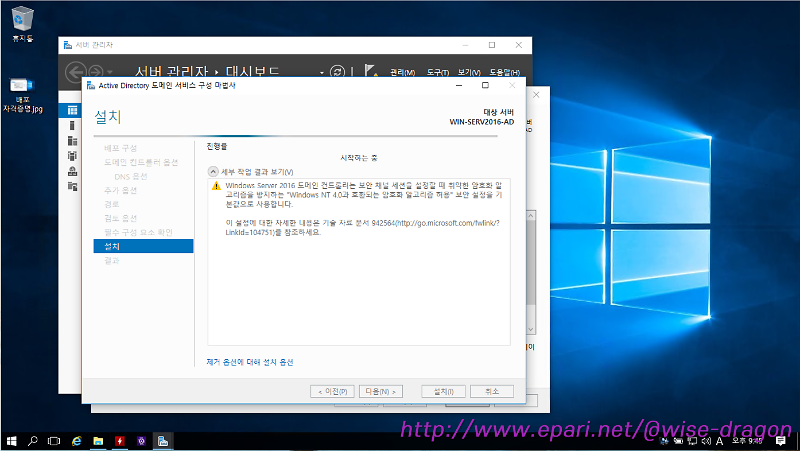Click the 이전(P) previous button
This screenshot has width=800, height=451.
pos(332,391)
